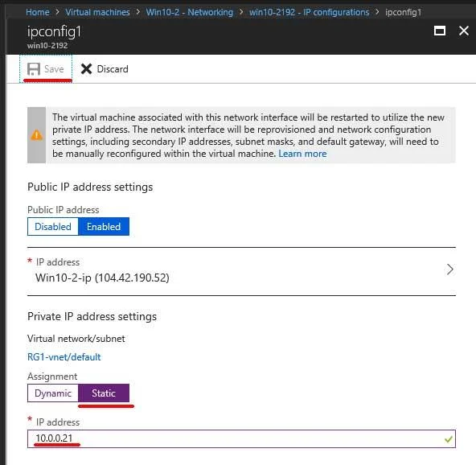Screen dimensions: 476x465
Task: Click the Discard X icon
Action: pos(86,69)
